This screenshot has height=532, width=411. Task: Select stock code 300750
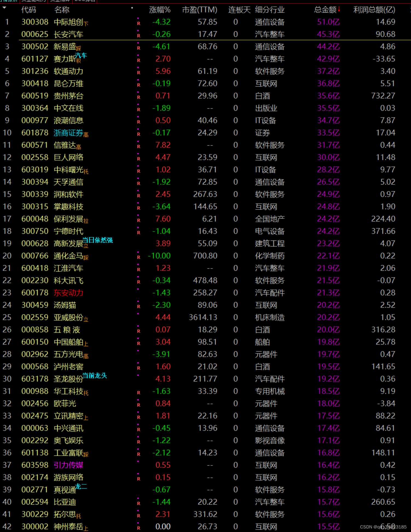tap(35, 231)
